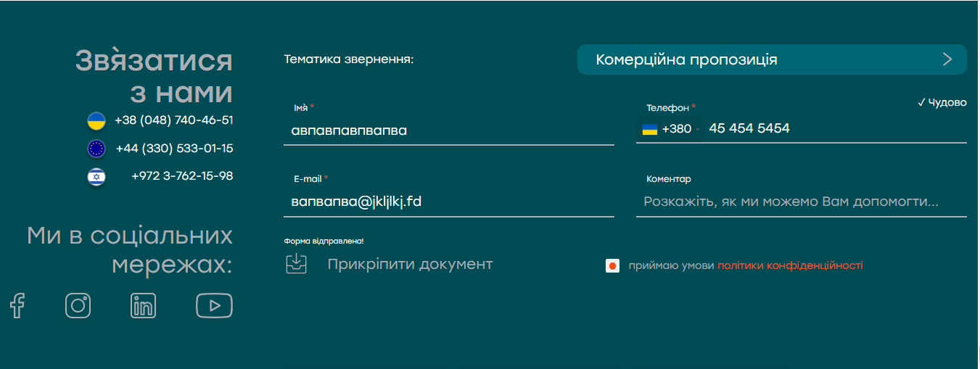Focus the E-mail input field
Screen dimensions: 980x369
click(449, 202)
